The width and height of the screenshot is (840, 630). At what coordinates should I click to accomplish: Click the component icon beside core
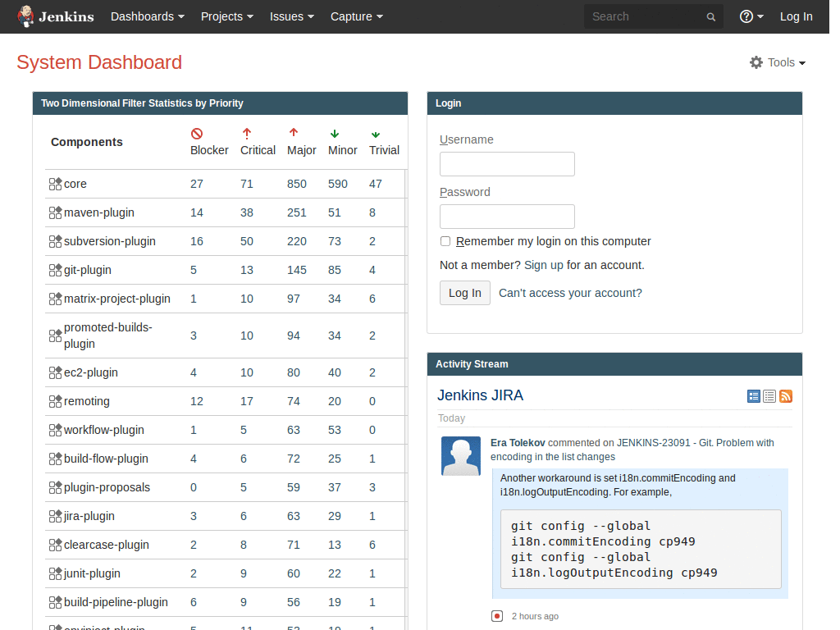coord(54,183)
